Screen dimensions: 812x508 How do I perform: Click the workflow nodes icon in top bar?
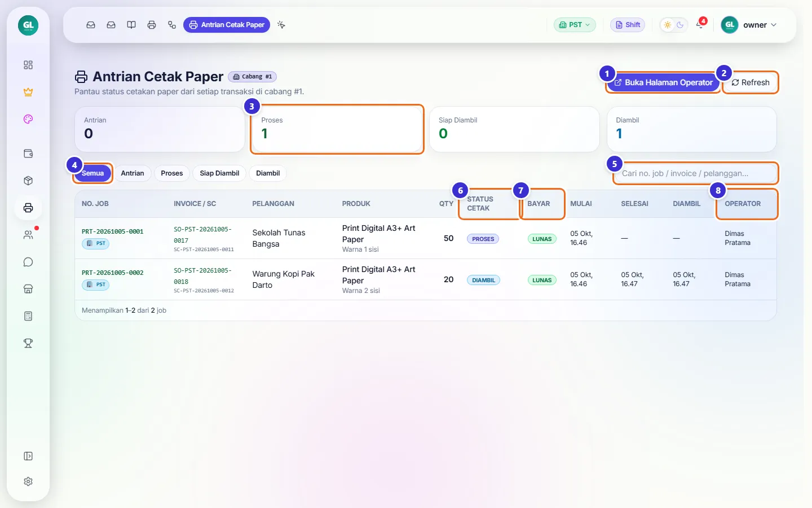click(x=172, y=25)
